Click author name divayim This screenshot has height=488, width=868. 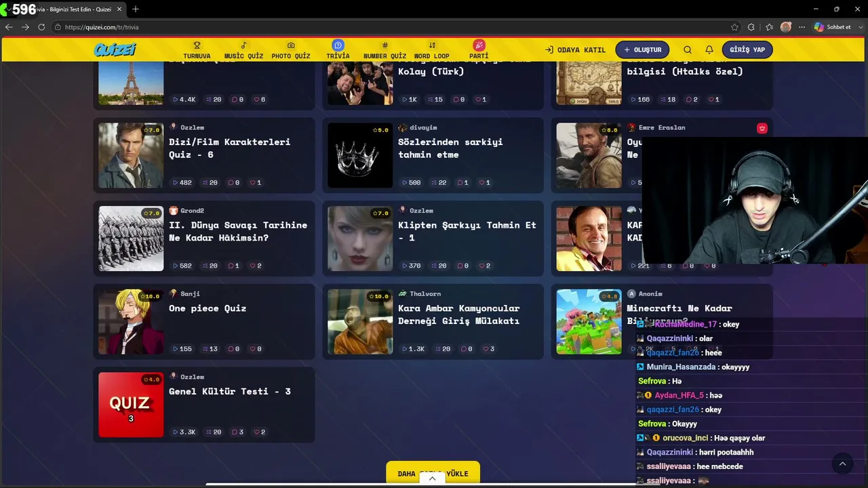point(423,127)
